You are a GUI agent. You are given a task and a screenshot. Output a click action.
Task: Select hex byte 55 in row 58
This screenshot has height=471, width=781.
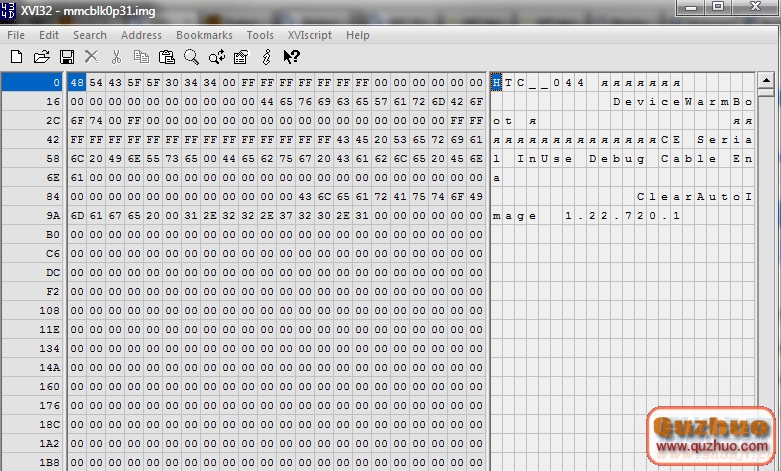pyautogui.click(x=153, y=159)
